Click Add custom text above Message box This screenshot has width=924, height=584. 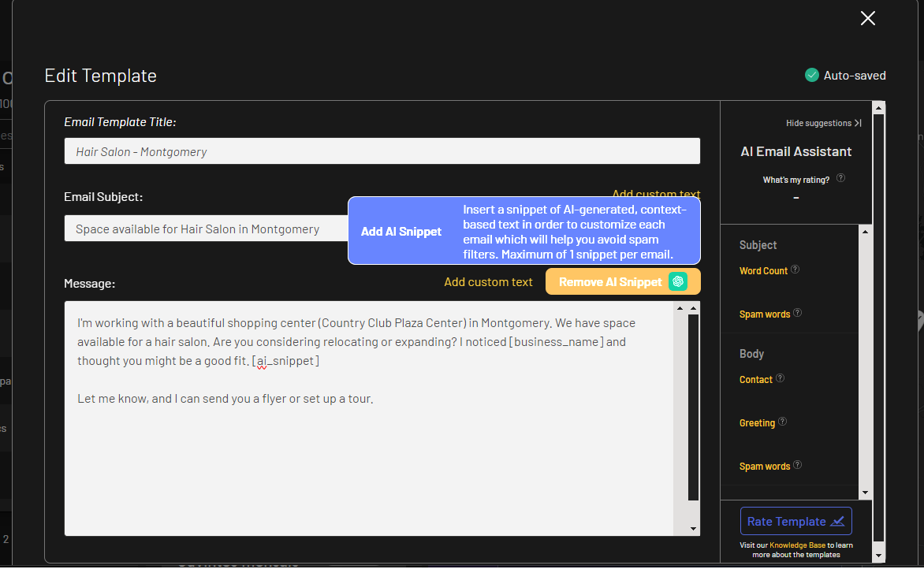(x=488, y=281)
